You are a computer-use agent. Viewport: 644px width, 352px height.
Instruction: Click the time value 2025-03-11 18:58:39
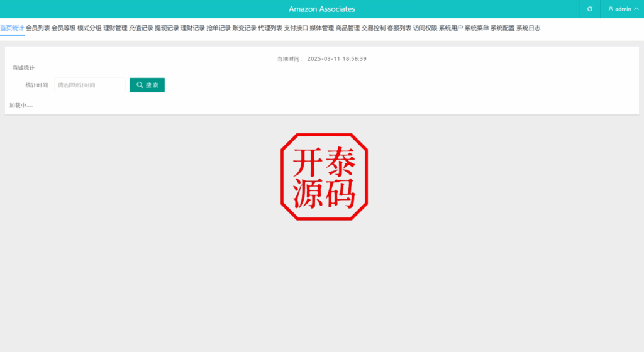coord(337,58)
